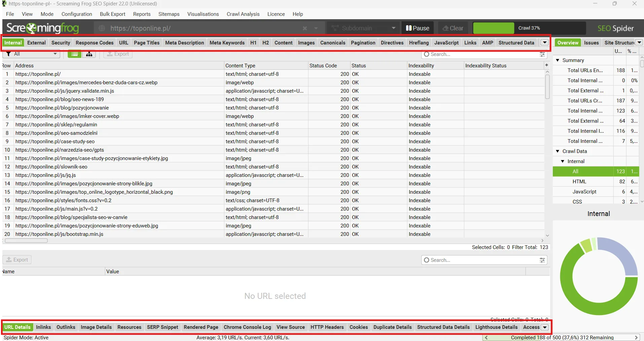644x341 pixels.
Task: Open the Bulk Export menu
Action: (112, 14)
